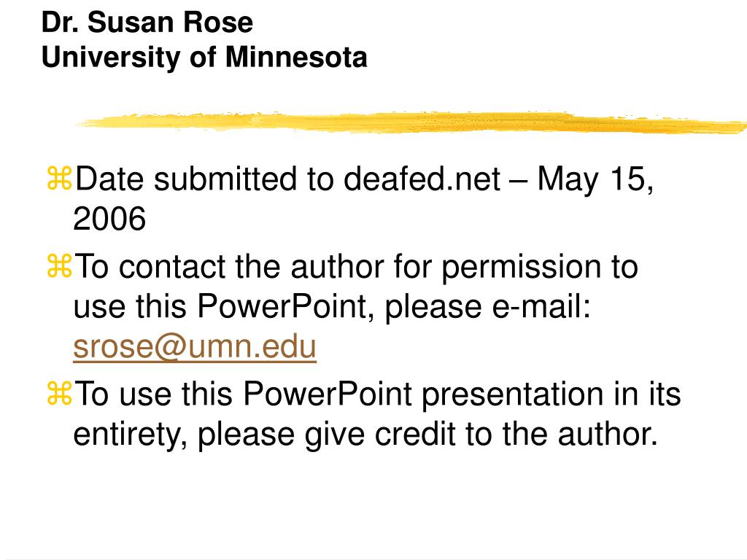The height and width of the screenshot is (560, 747).
Task: Select the University of Minnesota heading line
Action: pos(204,57)
